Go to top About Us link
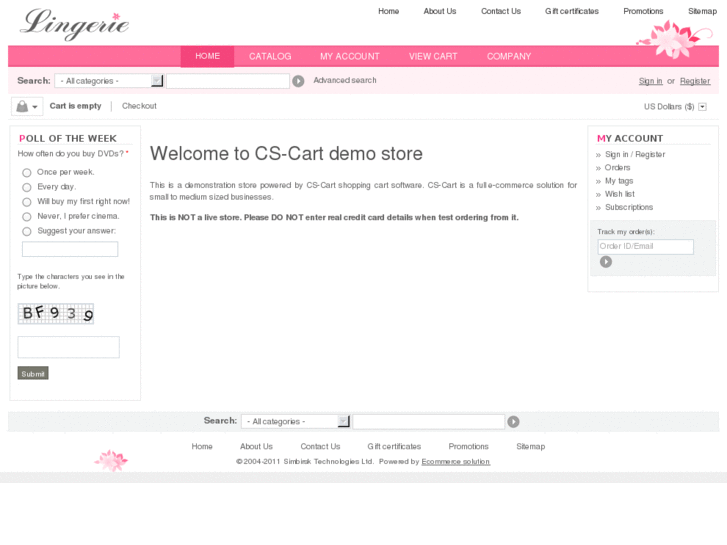727x545 pixels. click(440, 11)
